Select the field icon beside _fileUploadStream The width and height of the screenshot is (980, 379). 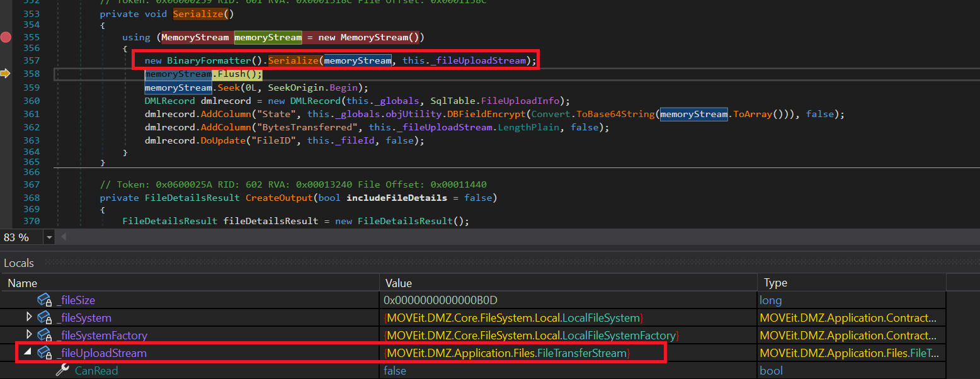(45, 353)
